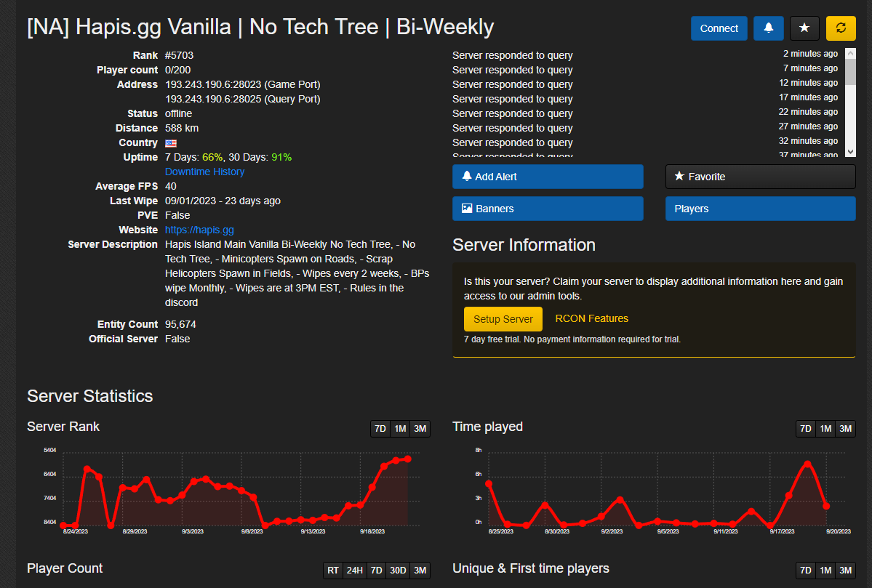872x588 pixels.
Task: Click the Add Alert button
Action: pyautogui.click(x=548, y=177)
